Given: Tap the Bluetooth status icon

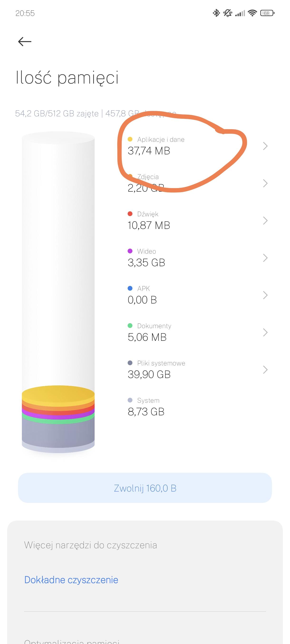Looking at the screenshot, I should pos(216,13).
